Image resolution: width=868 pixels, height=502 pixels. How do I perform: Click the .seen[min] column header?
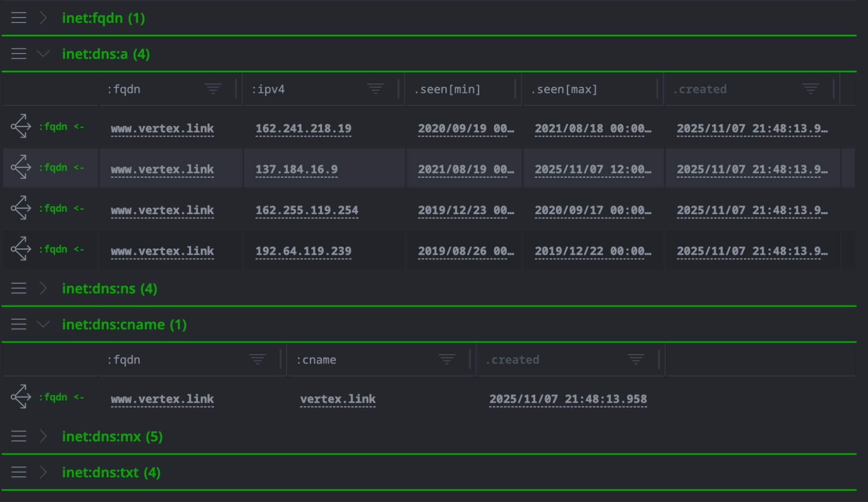447,90
